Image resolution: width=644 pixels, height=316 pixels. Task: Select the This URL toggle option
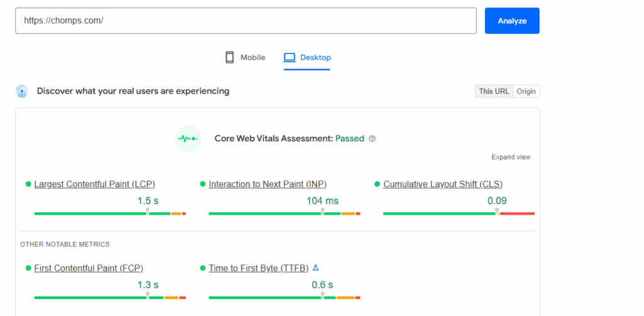coord(494,91)
